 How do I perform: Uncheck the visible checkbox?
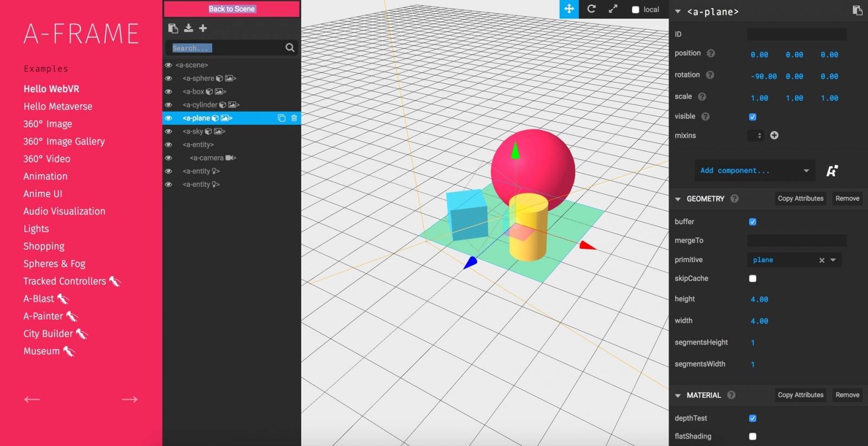(752, 117)
